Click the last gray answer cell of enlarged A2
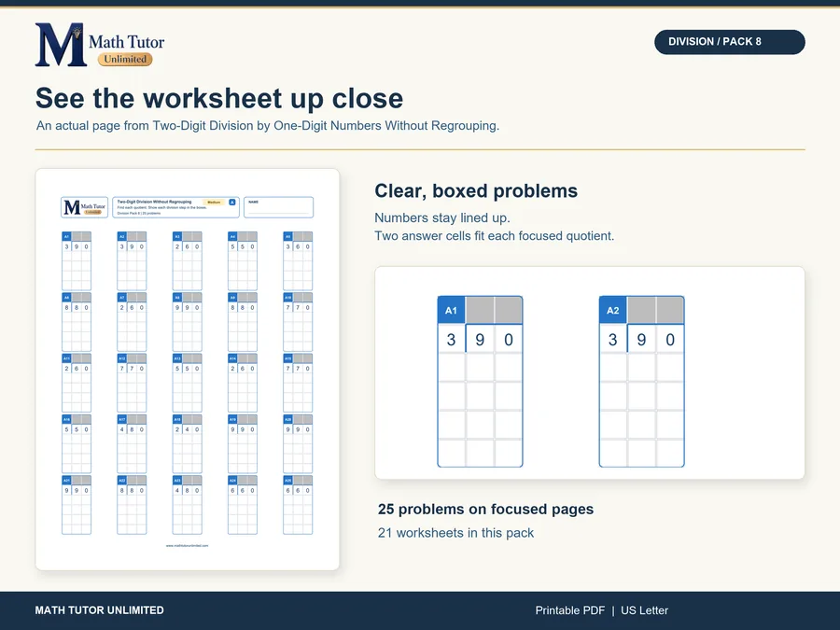 670,310
